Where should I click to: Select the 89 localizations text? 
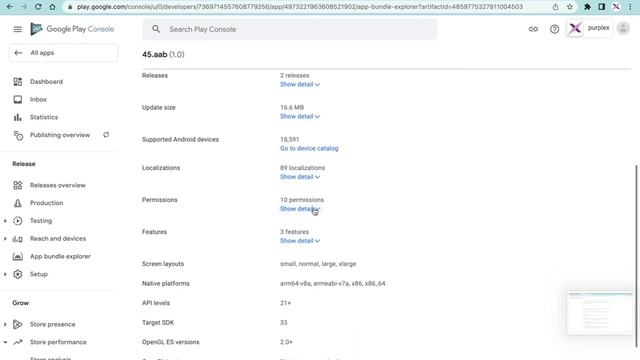tap(302, 168)
